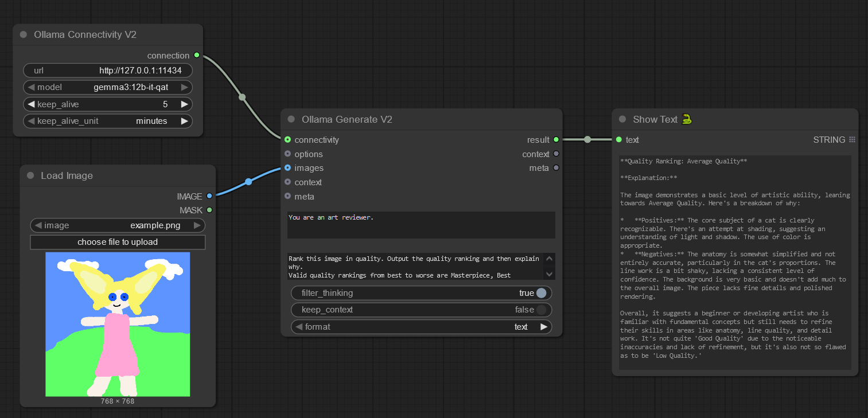Screen dimensions: 868x418
Task: Click the Ollama Generate V2 title
Action: [x=347, y=119]
